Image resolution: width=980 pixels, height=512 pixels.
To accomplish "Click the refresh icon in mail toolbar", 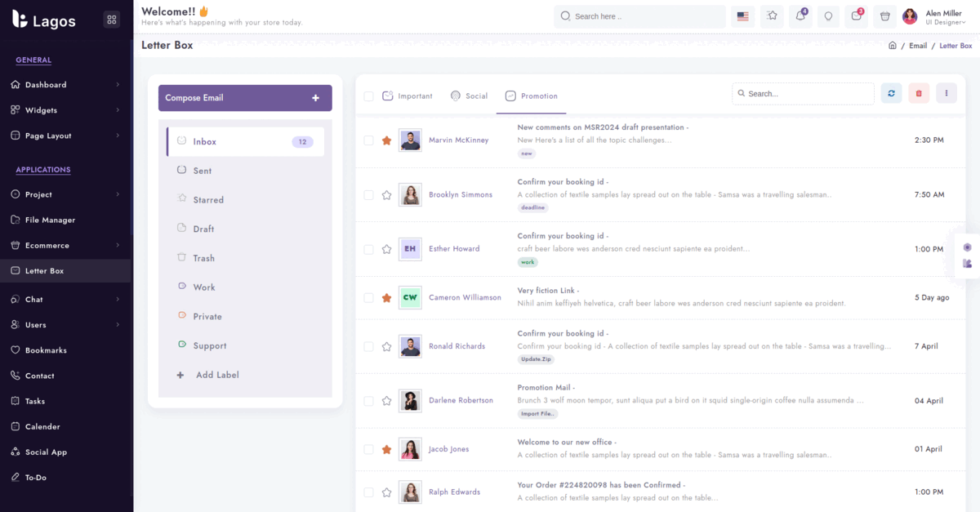I will (891, 94).
